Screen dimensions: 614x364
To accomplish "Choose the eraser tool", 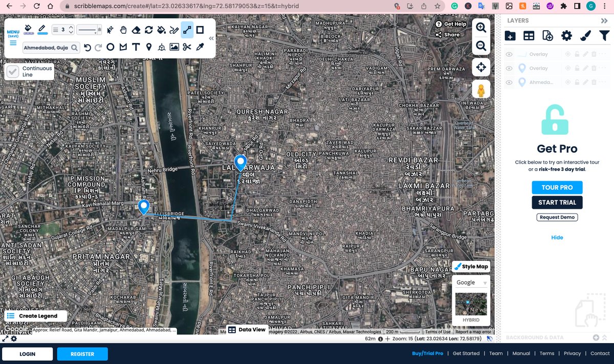I will coord(136,30).
